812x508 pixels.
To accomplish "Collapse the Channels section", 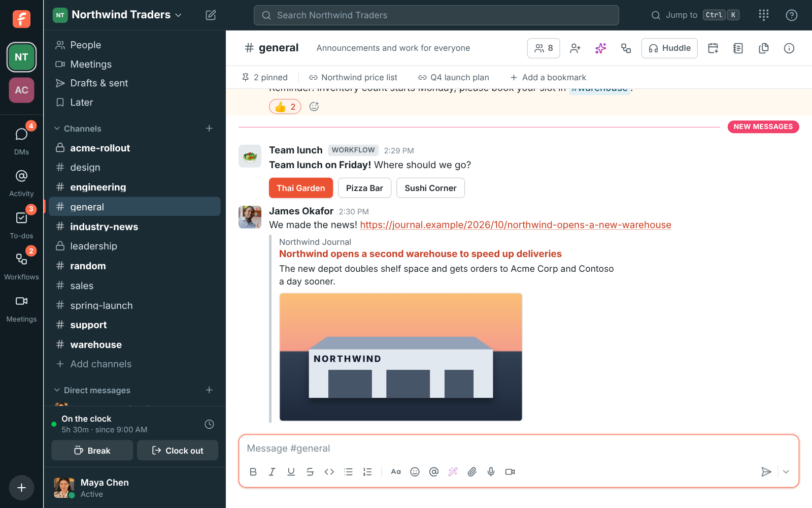I will (57, 129).
